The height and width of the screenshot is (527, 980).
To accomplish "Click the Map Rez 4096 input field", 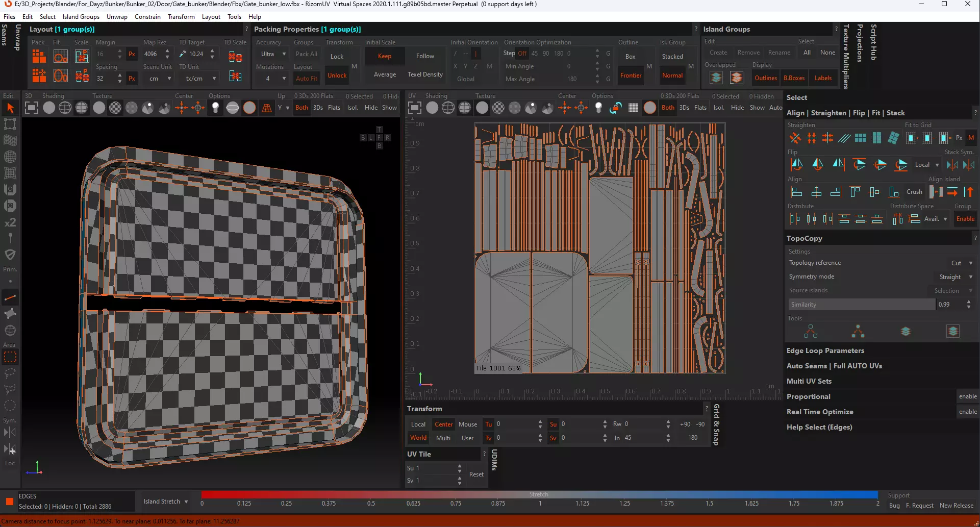I will point(152,54).
